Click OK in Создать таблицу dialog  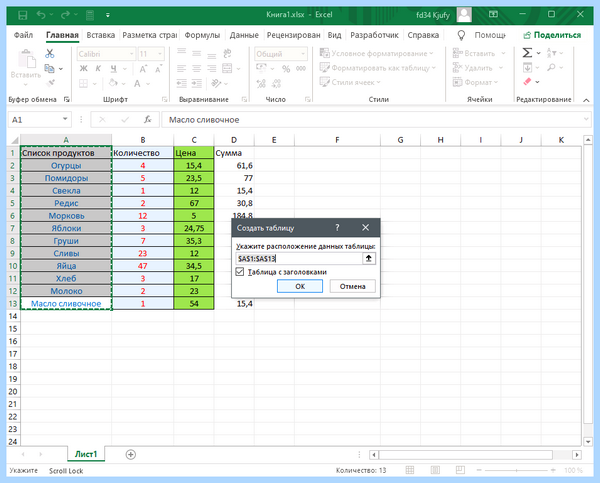pyautogui.click(x=300, y=286)
